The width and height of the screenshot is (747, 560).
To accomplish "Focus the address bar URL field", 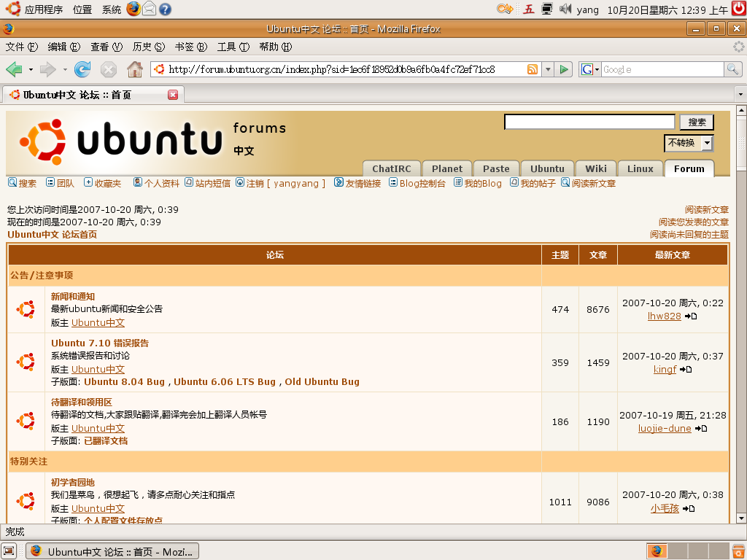I will [x=345, y=69].
